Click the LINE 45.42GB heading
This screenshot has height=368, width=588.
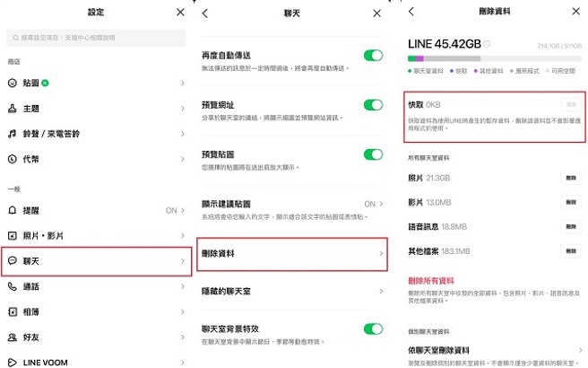445,44
